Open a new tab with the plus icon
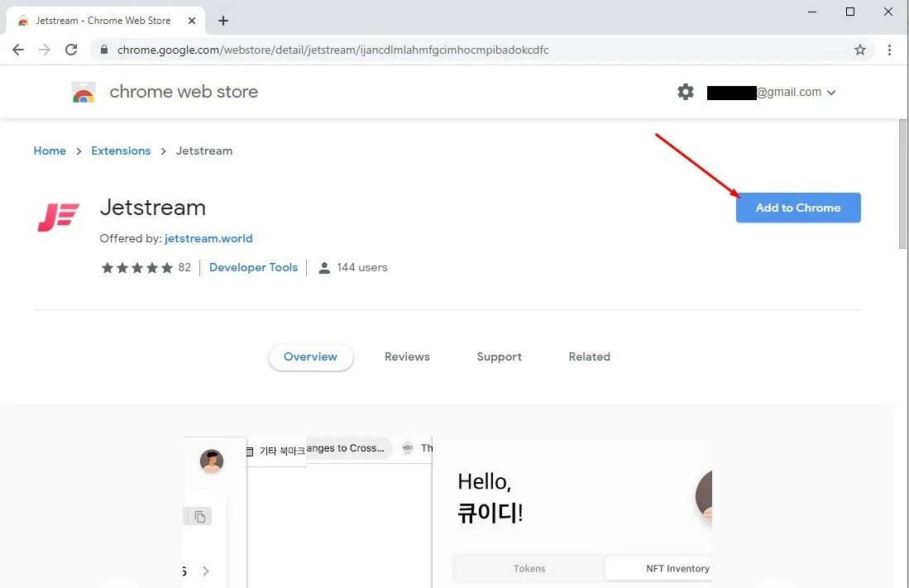The height and width of the screenshot is (588, 909). (x=223, y=21)
